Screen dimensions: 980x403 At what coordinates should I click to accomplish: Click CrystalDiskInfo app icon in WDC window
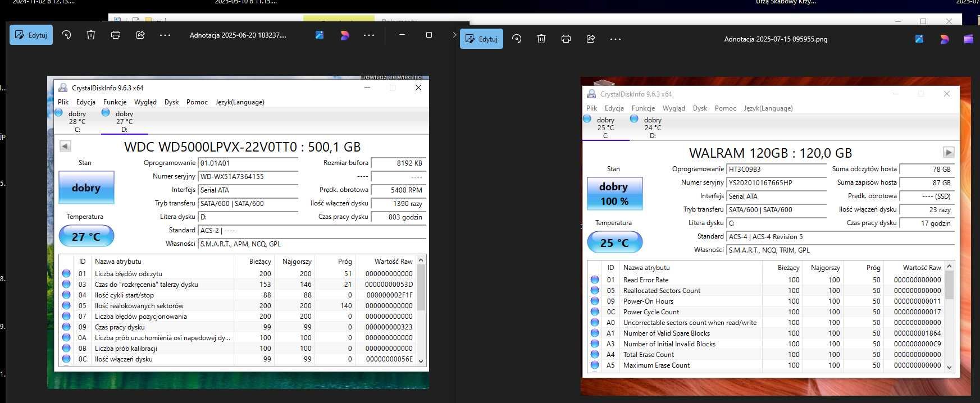[63, 88]
